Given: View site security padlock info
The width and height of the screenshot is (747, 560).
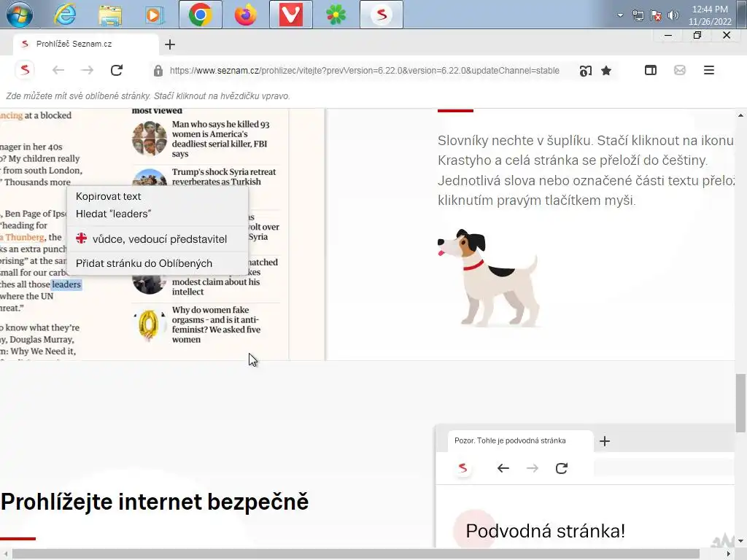Looking at the screenshot, I should [158, 71].
